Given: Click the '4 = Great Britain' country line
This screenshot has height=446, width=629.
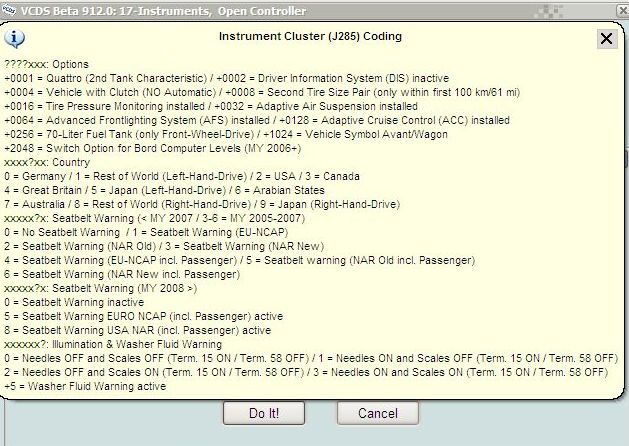Looking at the screenshot, I should (x=164, y=191).
